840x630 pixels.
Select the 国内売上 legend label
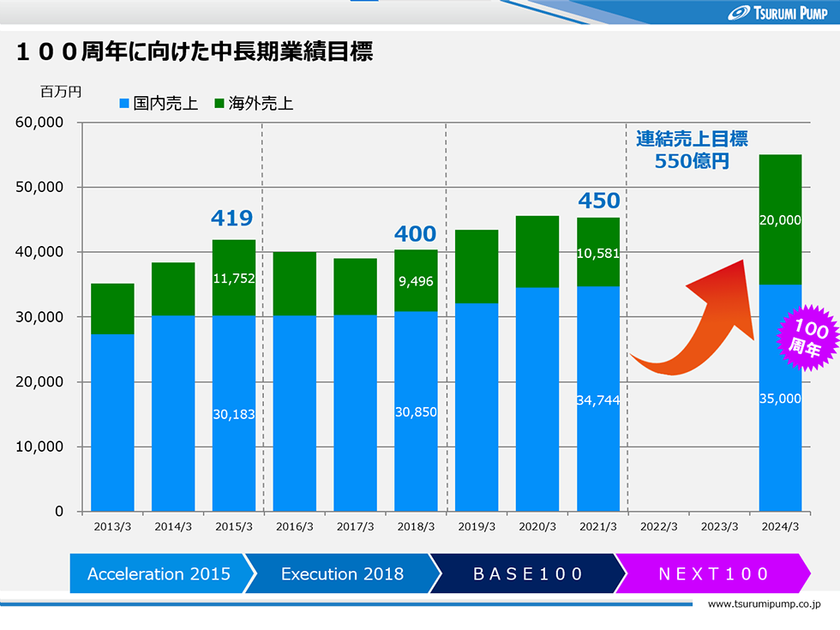165,103
